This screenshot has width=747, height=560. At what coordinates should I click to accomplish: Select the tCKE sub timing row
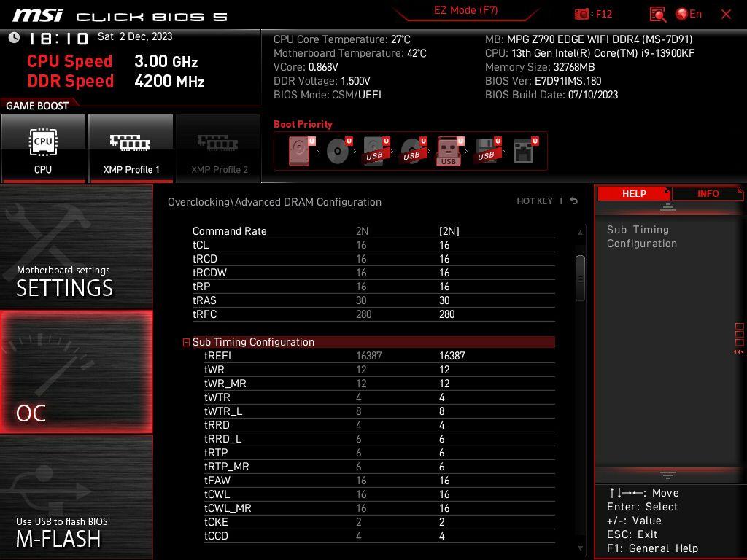coord(379,522)
